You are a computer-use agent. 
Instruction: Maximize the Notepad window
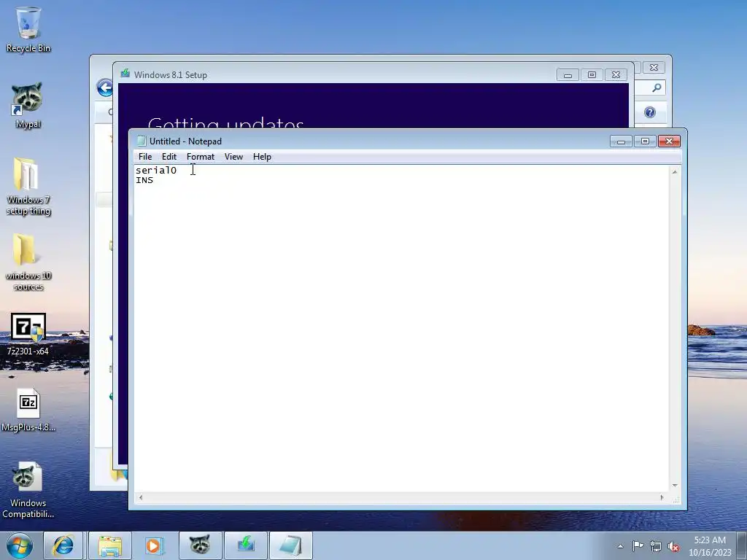645,141
